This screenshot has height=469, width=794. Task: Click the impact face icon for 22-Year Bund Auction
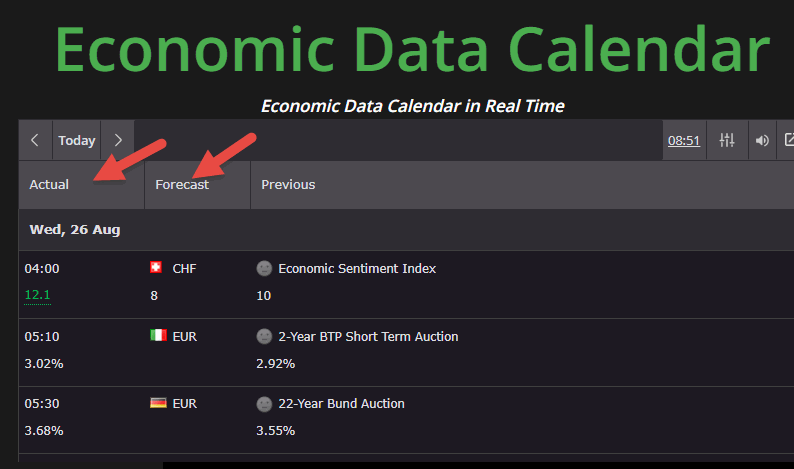pos(264,404)
